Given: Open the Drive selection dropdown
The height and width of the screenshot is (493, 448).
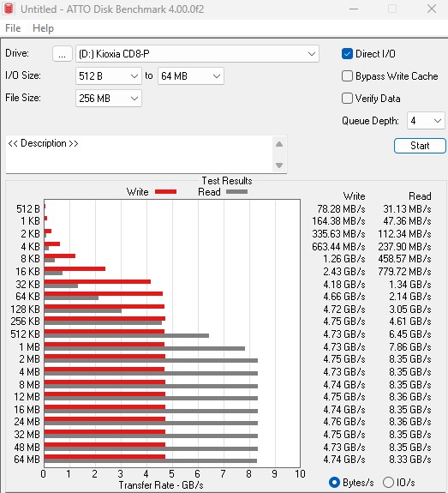Looking at the screenshot, I should pyautogui.click(x=197, y=54).
